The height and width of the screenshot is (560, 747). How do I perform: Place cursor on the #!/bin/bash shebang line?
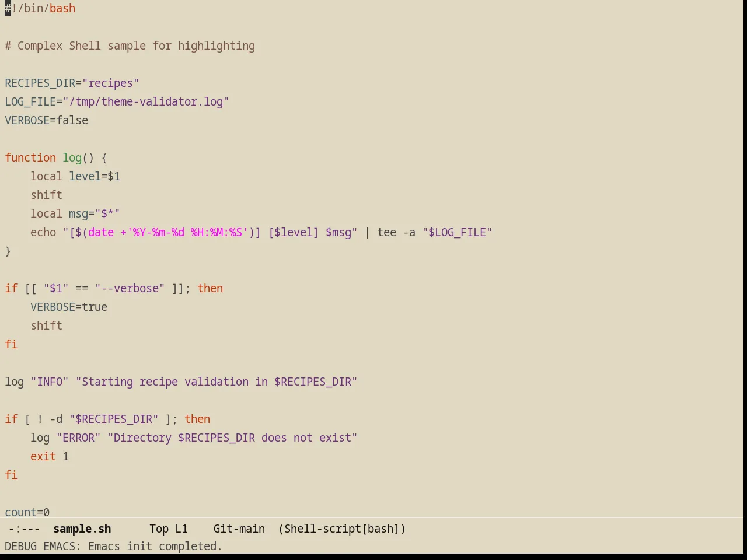40,8
